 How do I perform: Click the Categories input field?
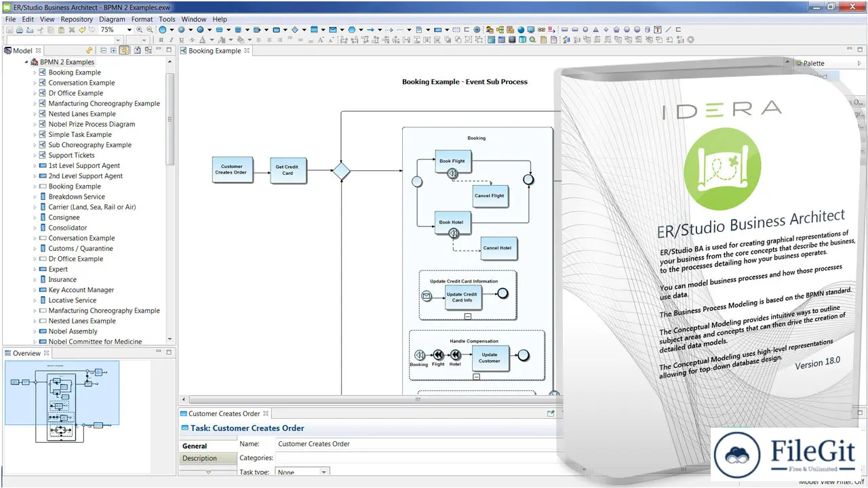click(417, 458)
